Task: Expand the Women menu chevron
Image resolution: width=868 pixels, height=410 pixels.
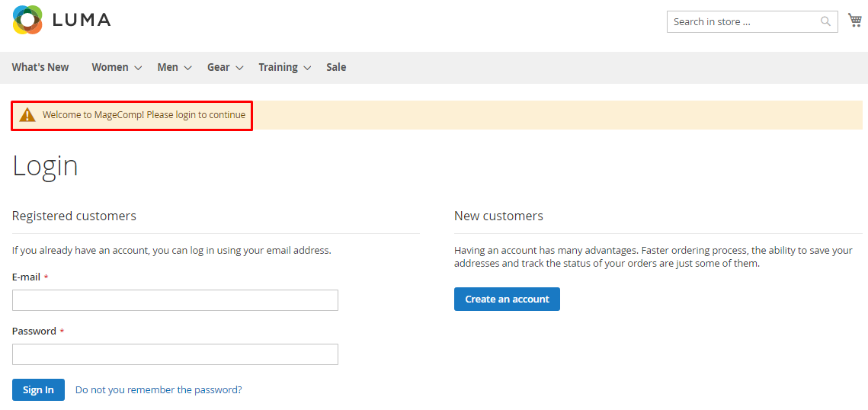Action: pyautogui.click(x=138, y=68)
